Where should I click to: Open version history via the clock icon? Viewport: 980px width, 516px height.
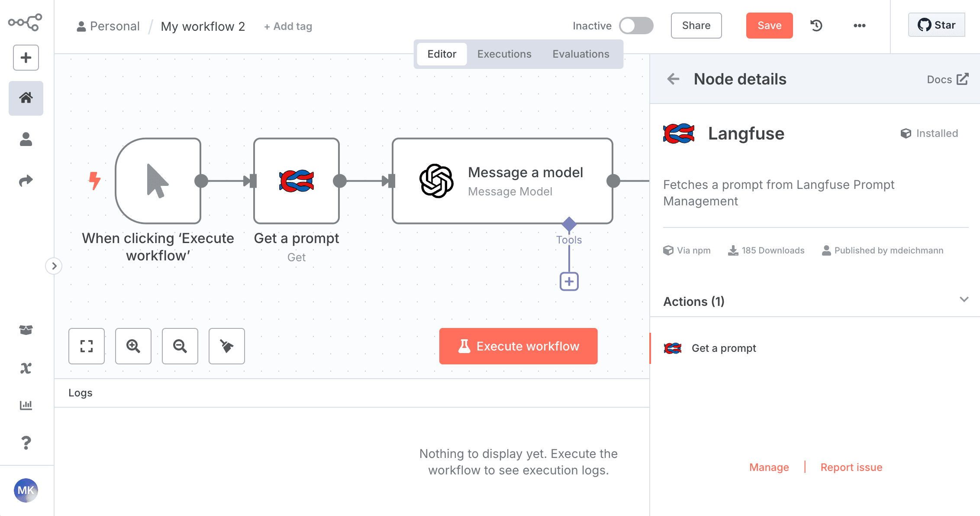point(816,26)
